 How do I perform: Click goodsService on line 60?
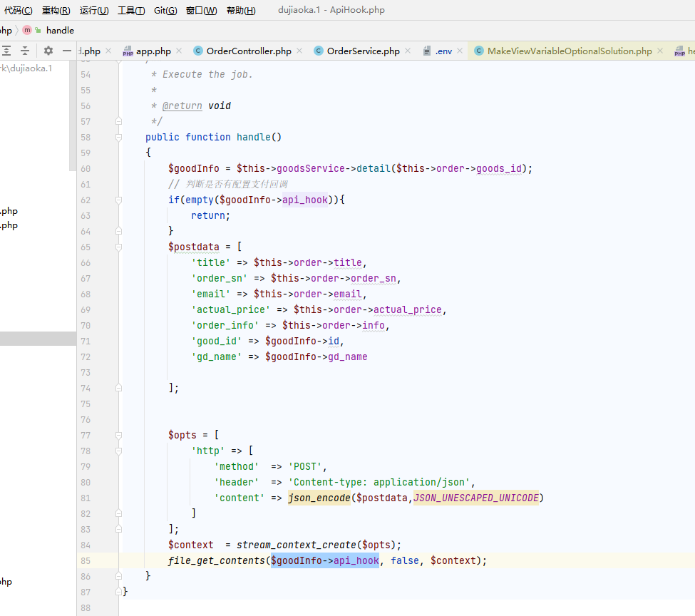pos(310,168)
